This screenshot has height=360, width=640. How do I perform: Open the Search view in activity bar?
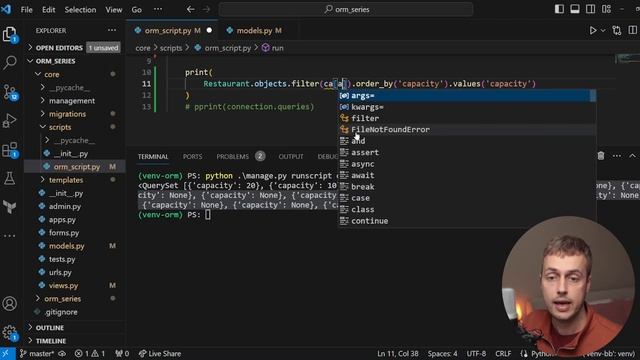click(x=9, y=62)
